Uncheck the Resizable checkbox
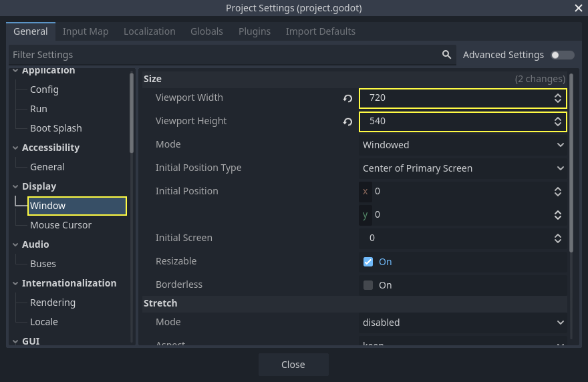Screen dimensions: 588x382 tap(368, 262)
